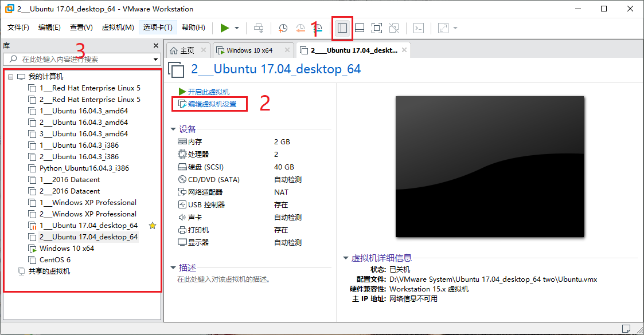Open the Snapshot Manager icon
Screen dimensions: 644x335
pos(318,27)
